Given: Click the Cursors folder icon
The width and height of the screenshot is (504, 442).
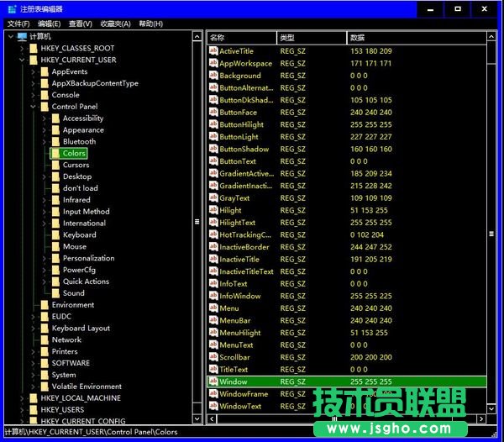Looking at the screenshot, I should point(55,165).
